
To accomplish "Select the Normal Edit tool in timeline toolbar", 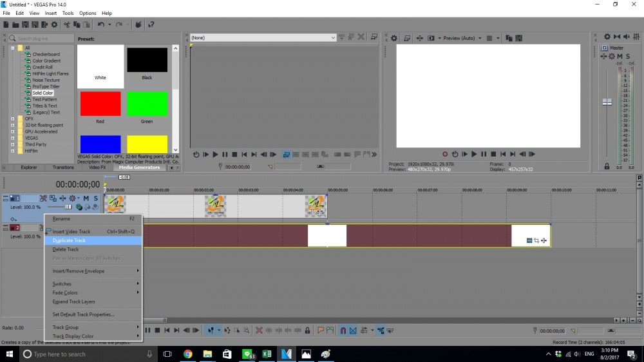I will click(211, 330).
